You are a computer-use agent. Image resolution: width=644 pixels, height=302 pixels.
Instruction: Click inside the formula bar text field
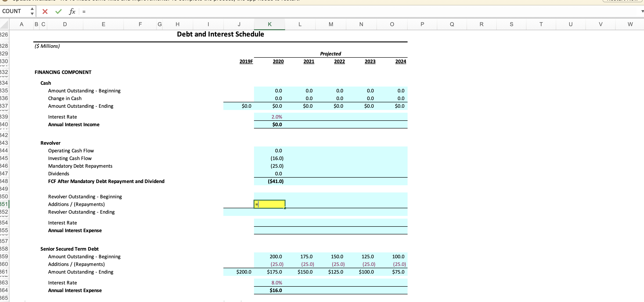tap(350, 11)
